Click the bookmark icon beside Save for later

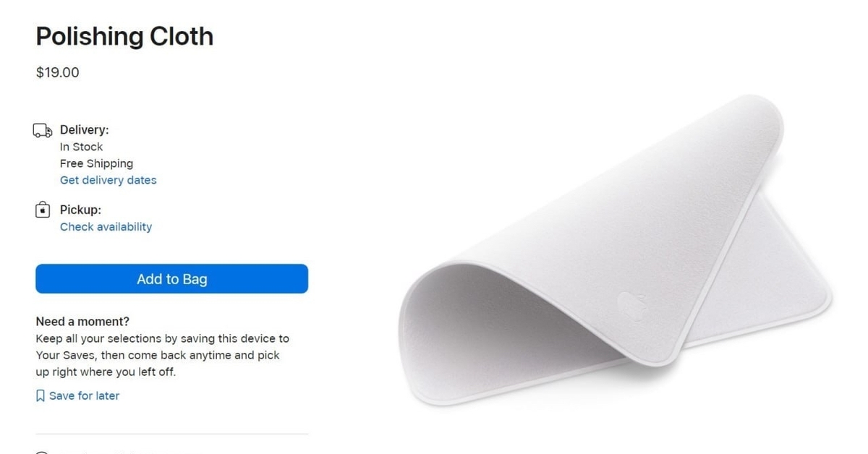(x=41, y=396)
